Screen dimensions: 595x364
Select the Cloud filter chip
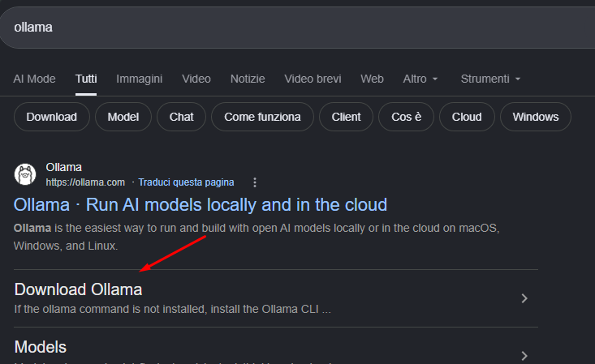tap(467, 117)
